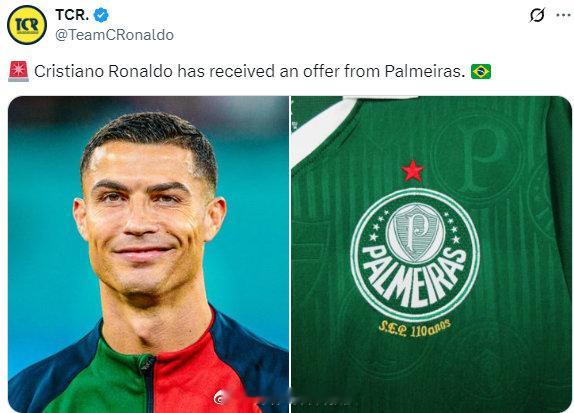Click the Brazil flag emoji
Image resolution: width=574 pixels, height=413 pixels.
coord(481,71)
